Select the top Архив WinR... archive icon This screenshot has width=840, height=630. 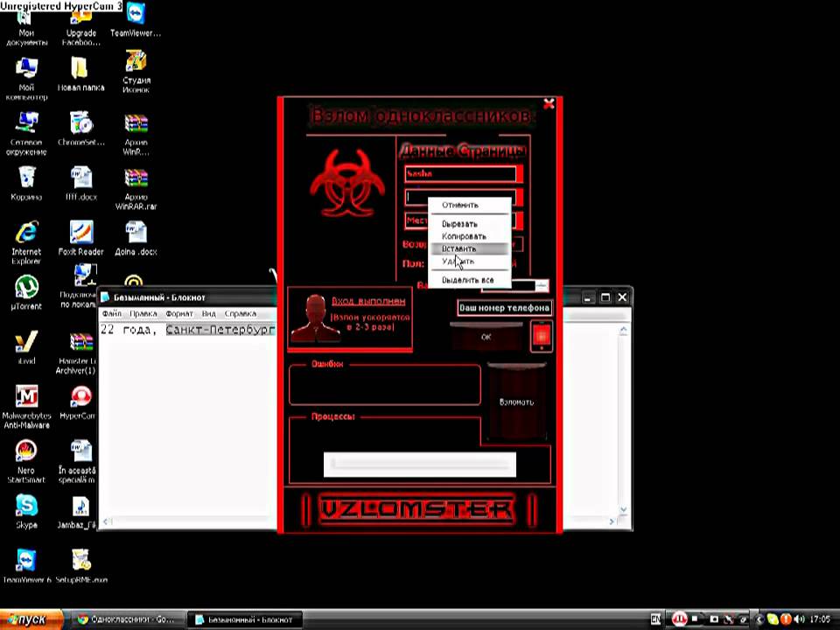pos(136,134)
